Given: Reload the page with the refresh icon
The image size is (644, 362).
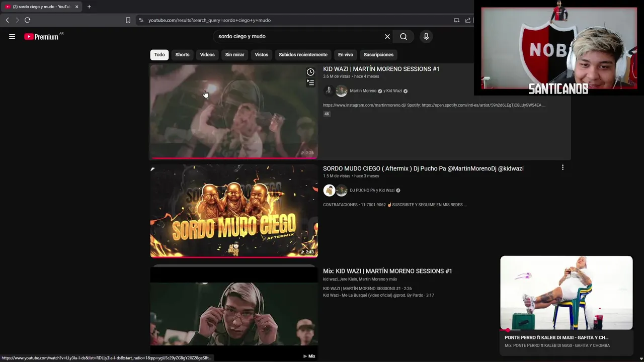Looking at the screenshot, I should coord(27,20).
